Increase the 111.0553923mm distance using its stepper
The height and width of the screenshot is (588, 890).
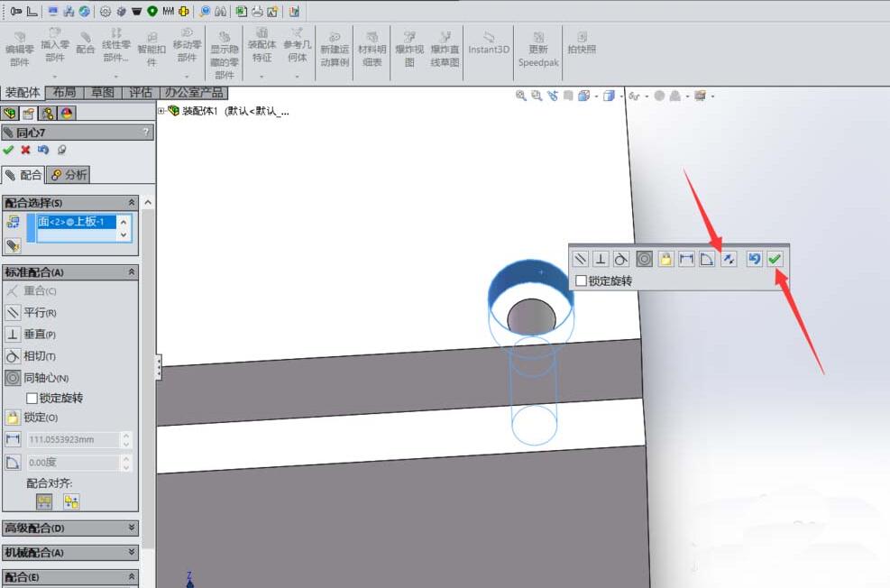[125, 436]
